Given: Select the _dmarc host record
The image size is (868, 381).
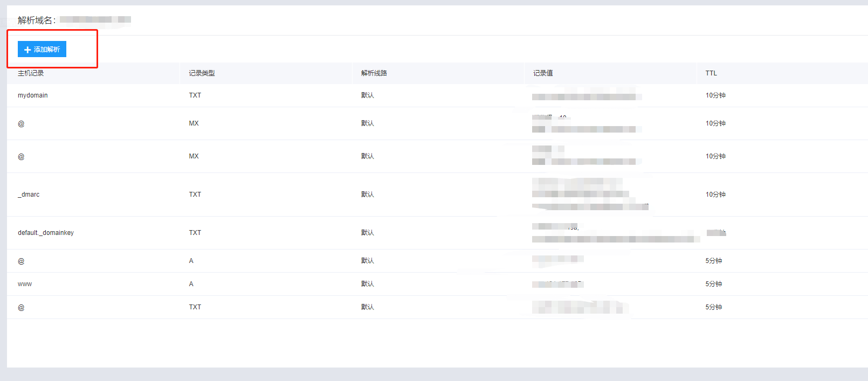Looking at the screenshot, I should (29, 195).
